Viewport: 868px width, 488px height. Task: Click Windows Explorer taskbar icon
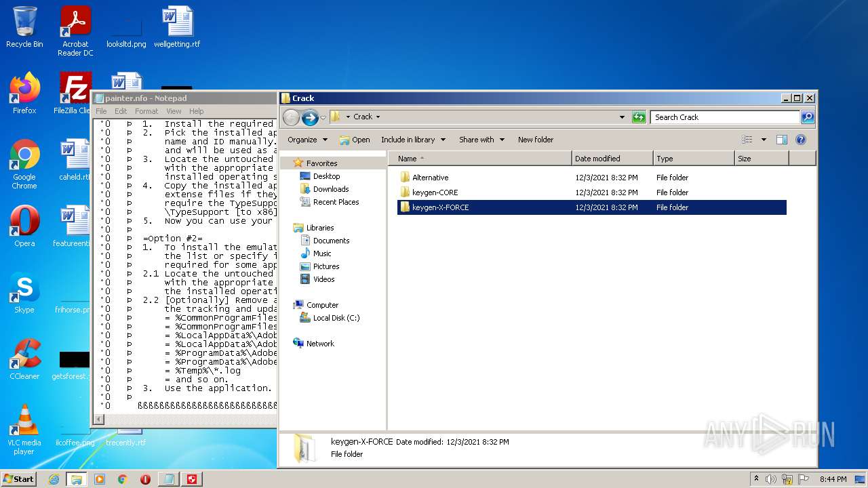pos(77,479)
